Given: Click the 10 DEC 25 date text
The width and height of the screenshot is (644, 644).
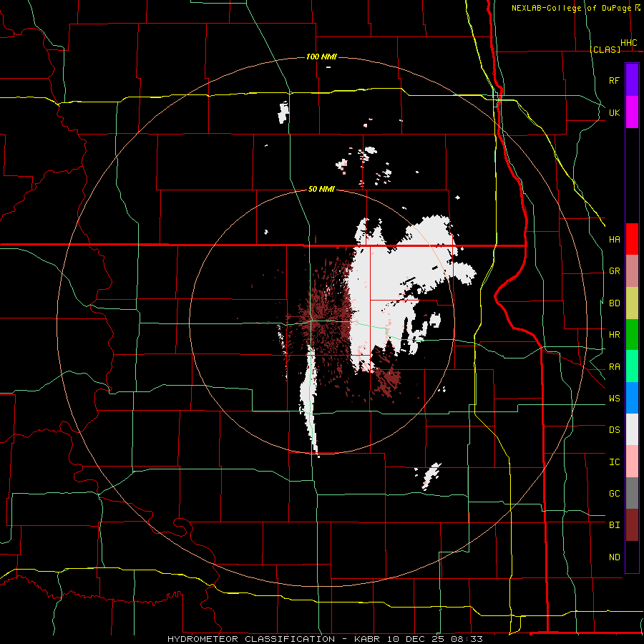Looking at the screenshot, I should [x=415, y=639].
